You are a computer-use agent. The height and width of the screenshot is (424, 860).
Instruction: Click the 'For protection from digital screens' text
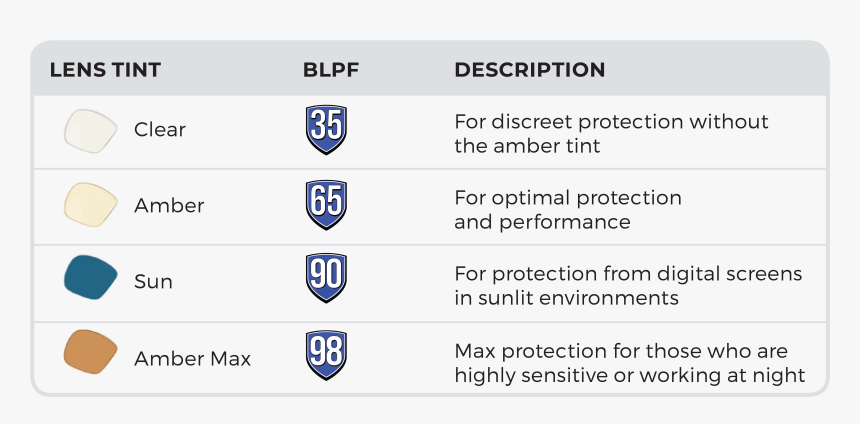coord(628,274)
